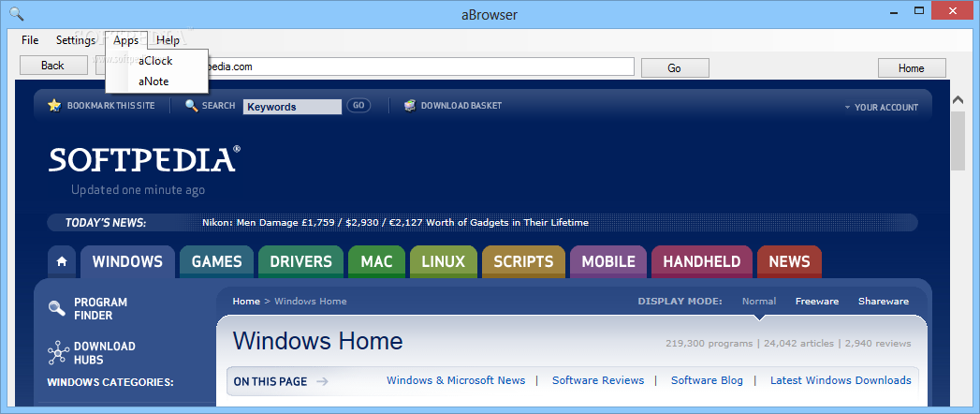The height and width of the screenshot is (414, 980).
Task: Click the Keywords search field
Action: tap(292, 107)
